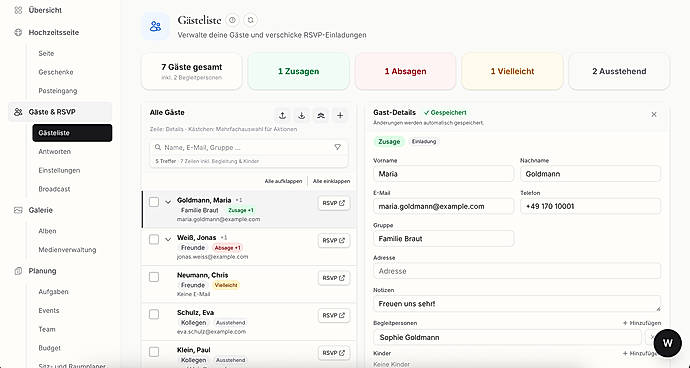Click the RSVP button for Klein, Paul

pyautogui.click(x=334, y=353)
